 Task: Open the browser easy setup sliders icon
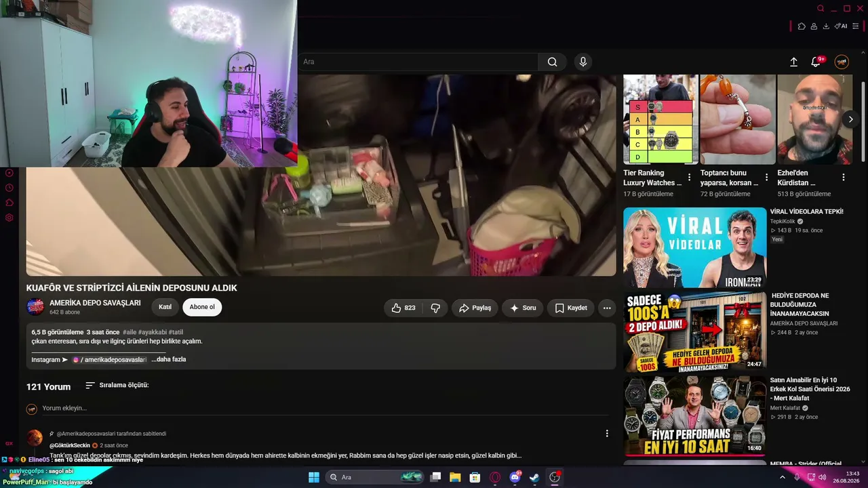(x=856, y=26)
